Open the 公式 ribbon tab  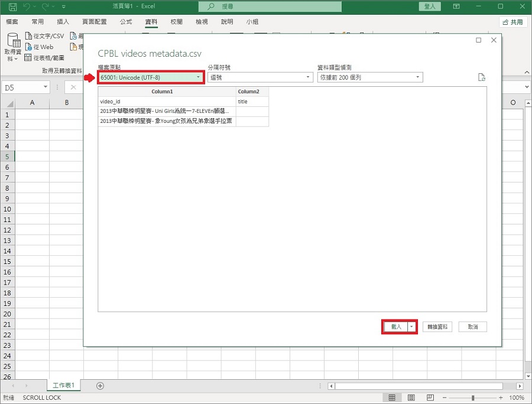(x=126, y=22)
